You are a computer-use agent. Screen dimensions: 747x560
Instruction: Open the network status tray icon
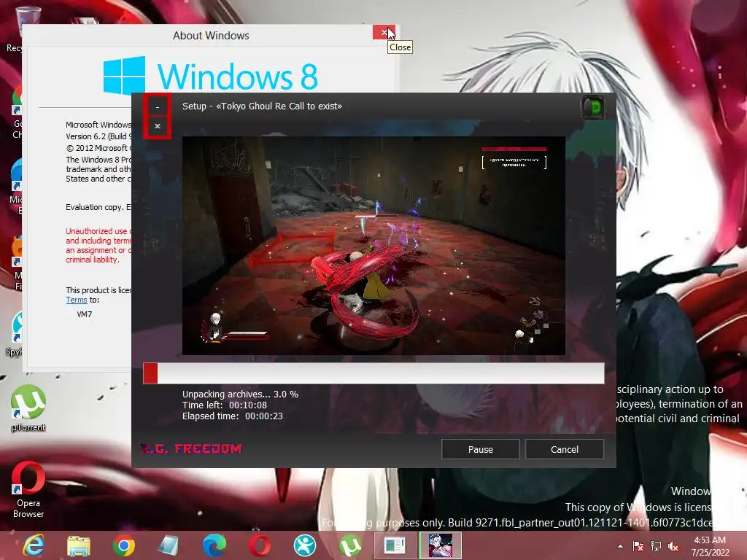(x=656, y=546)
